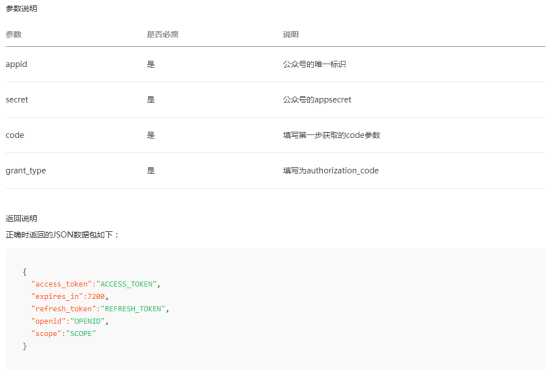The image size is (554, 377).
Task: Select the 说明 column header
Action: click(x=290, y=34)
